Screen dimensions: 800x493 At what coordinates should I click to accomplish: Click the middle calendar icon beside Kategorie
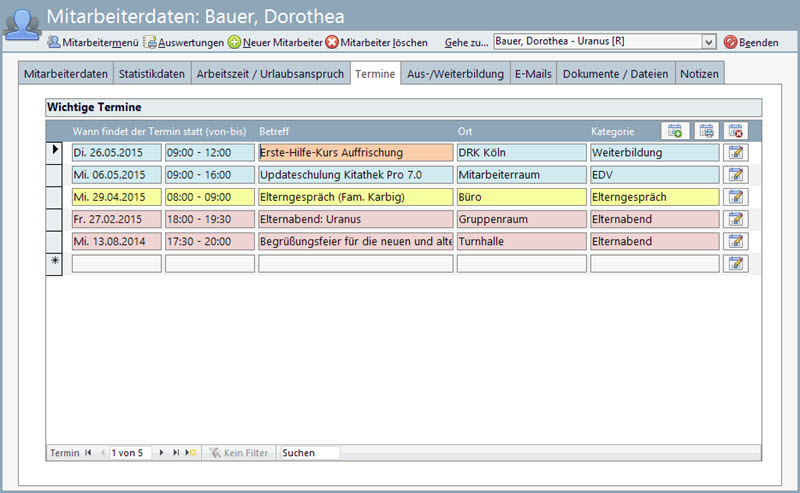click(706, 131)
